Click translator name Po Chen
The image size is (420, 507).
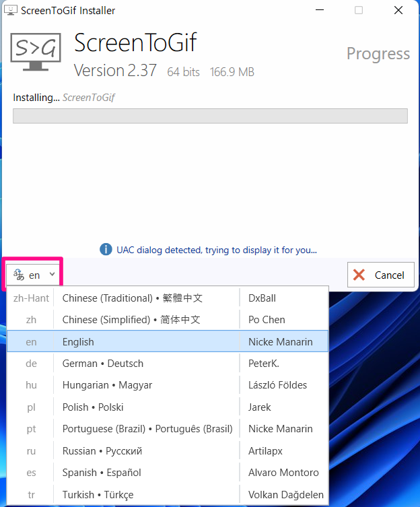tap(267, 320)
